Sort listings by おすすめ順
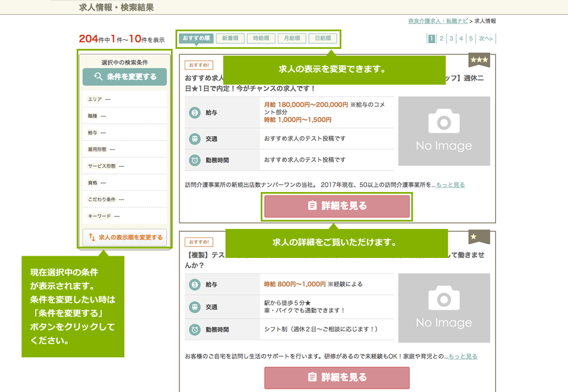 coord(196,39)
